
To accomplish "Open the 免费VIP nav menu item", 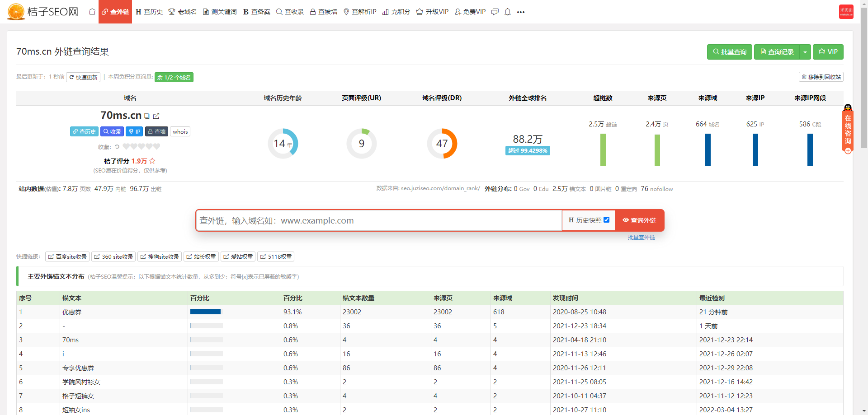I will 470,12.
